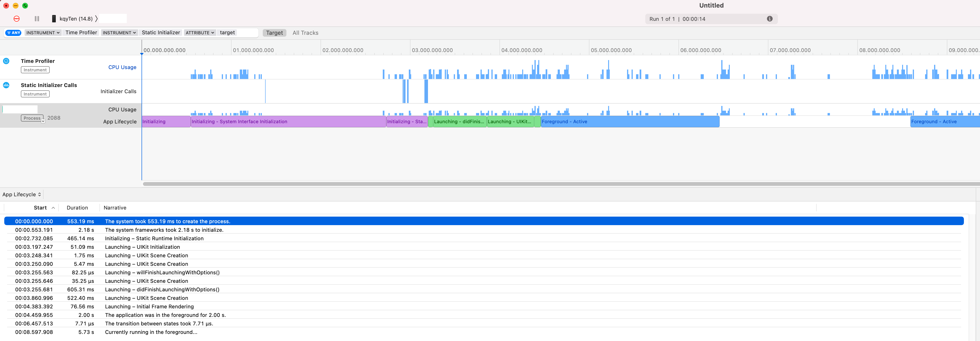Open the ATTRIBUTE filter dropdown
The height and width of the screenshot is (341, 980).
[x=200, y=33]
